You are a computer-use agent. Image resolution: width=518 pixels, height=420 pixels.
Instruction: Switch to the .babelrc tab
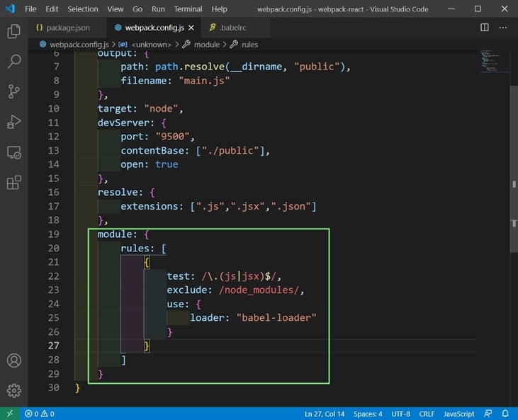tap(235, 28)
